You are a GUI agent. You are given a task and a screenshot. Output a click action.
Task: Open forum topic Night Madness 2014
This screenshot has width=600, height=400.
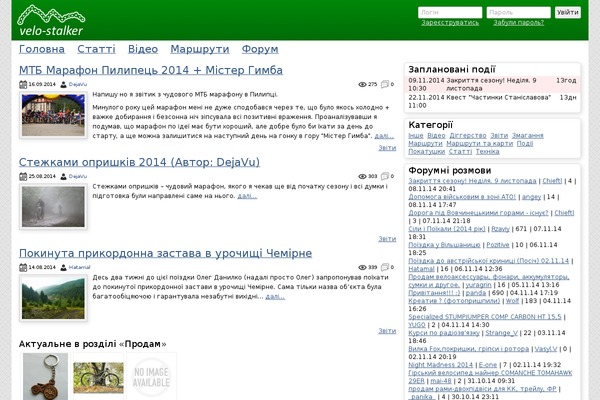coord(440,365)
